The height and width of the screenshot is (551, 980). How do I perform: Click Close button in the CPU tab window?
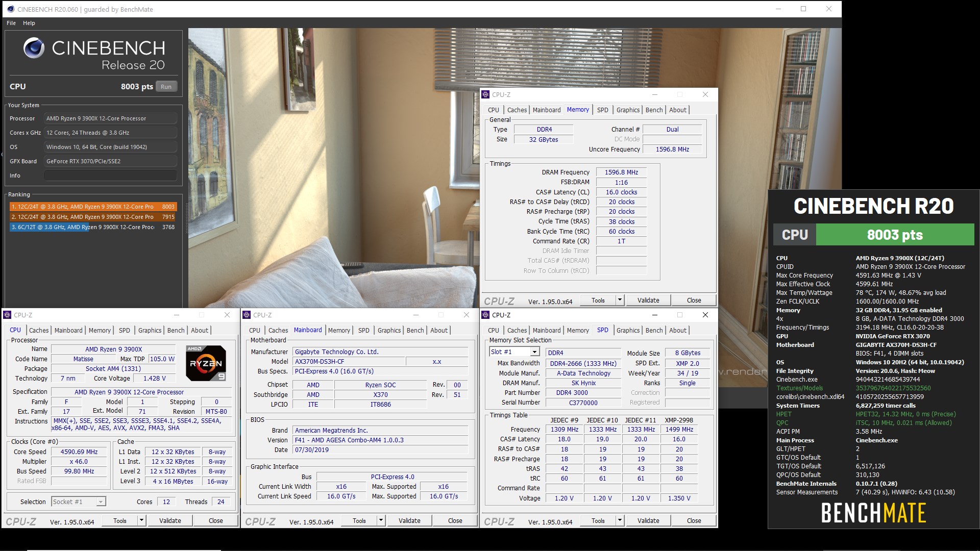215,520
